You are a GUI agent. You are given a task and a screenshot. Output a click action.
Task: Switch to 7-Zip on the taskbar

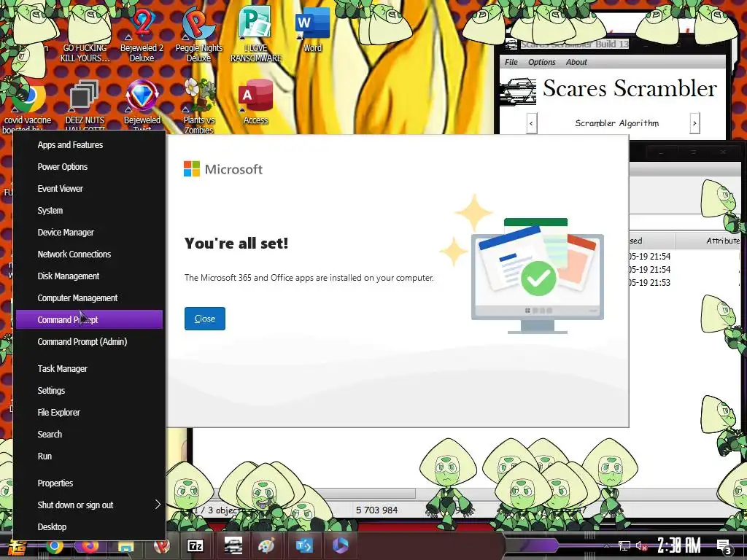point(196,545)
